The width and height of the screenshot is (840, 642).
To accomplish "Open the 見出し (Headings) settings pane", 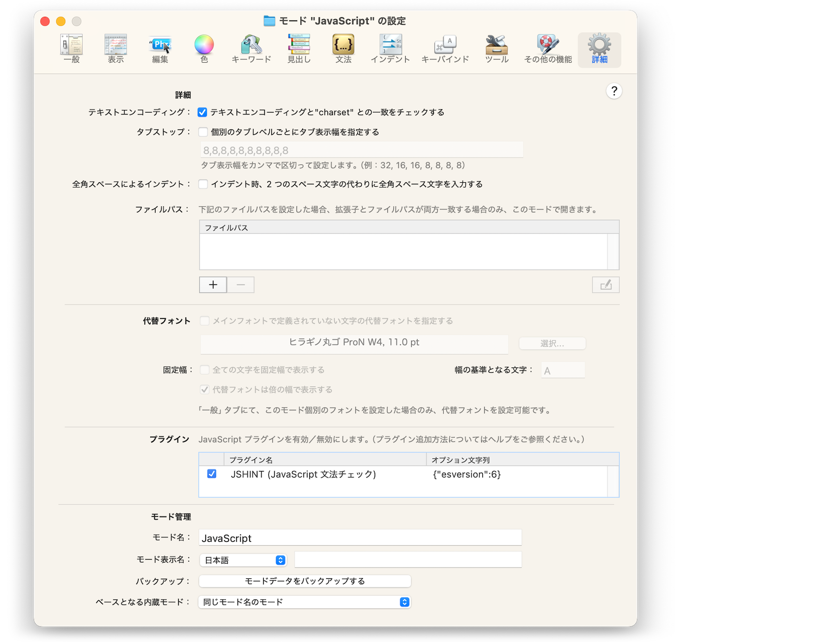I will [x=299, y=49].
